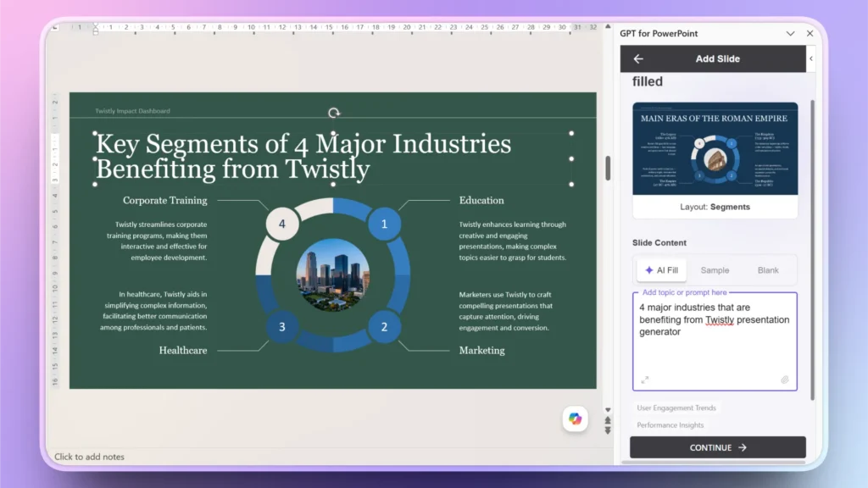The image size is (868, 488).
Task: Select the Healthcare heading
Action: [x=183, y=350]
